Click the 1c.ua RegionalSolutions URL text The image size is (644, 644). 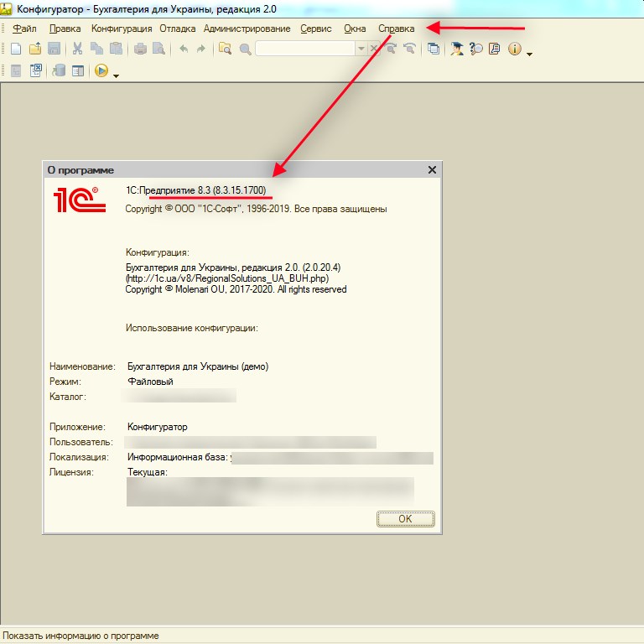click(227, 278)
